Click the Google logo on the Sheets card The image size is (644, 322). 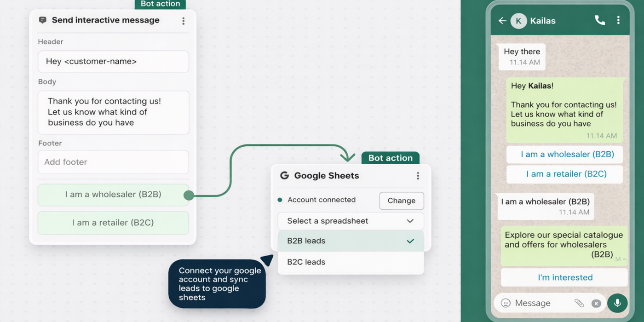(284, 176)
